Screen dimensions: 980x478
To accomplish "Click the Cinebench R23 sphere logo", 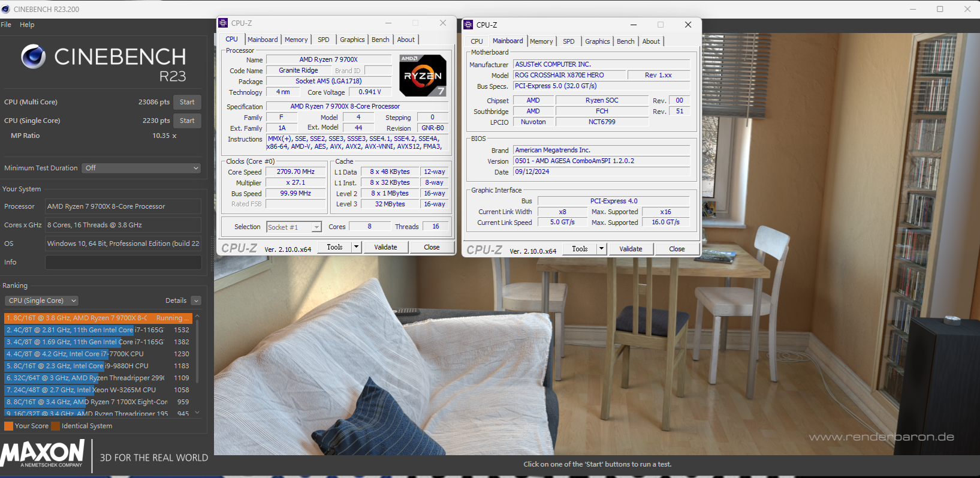I will [x=33, y=56].
